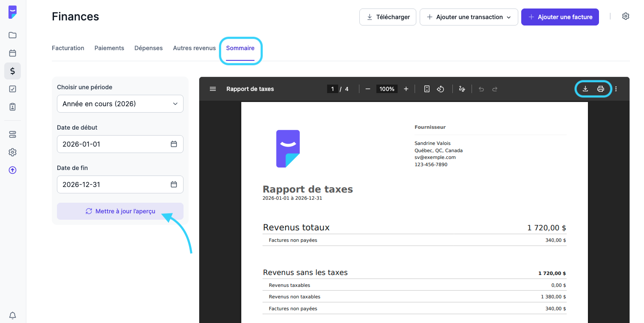The height and width of the screenshot is (323, 644).
Task: Switch to the Dépenses tab
Action: (148, 48)
